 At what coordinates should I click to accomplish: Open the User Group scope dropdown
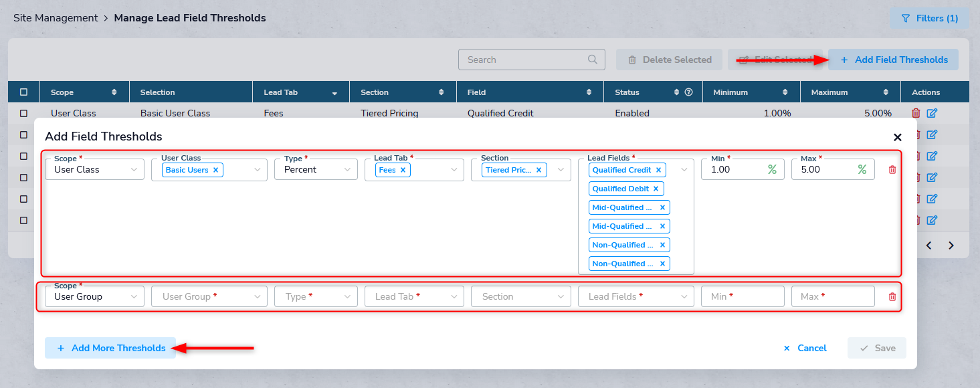[94, 296]
